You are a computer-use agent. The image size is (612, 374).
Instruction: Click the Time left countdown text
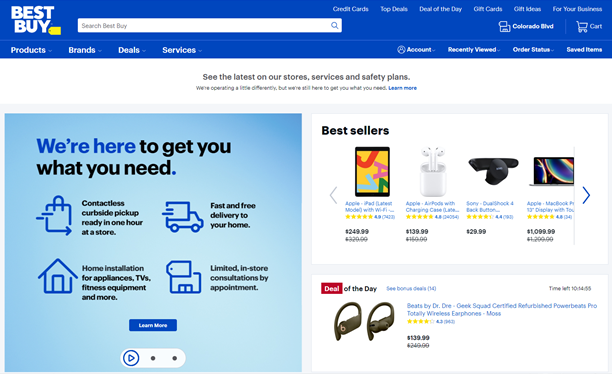570,289
